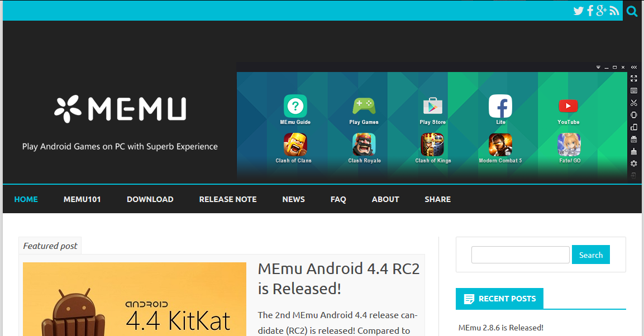
Task: Click the MEMU logo
Action: (x=120, y=109)
